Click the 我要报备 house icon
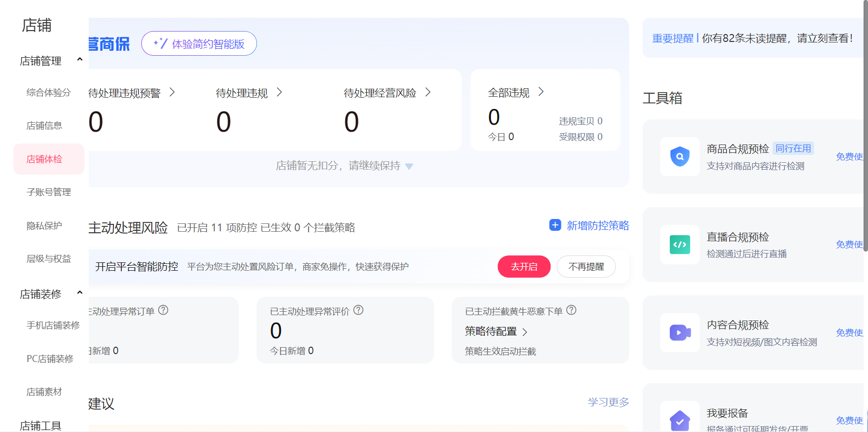This screenshot has height=432, width=868. [x=680, y=420]
